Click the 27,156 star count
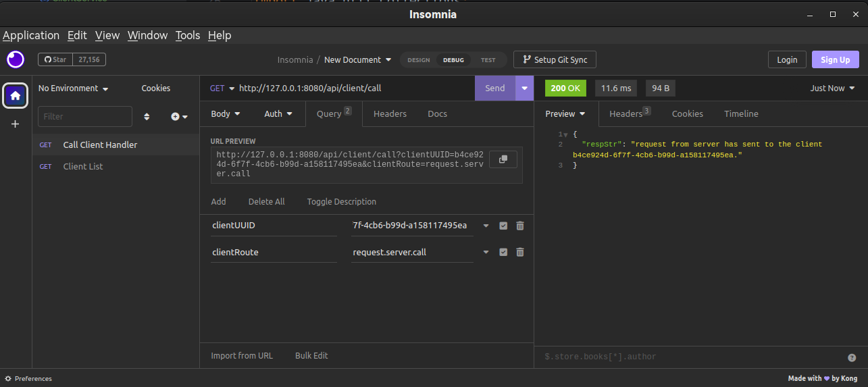 click(89, 59)
